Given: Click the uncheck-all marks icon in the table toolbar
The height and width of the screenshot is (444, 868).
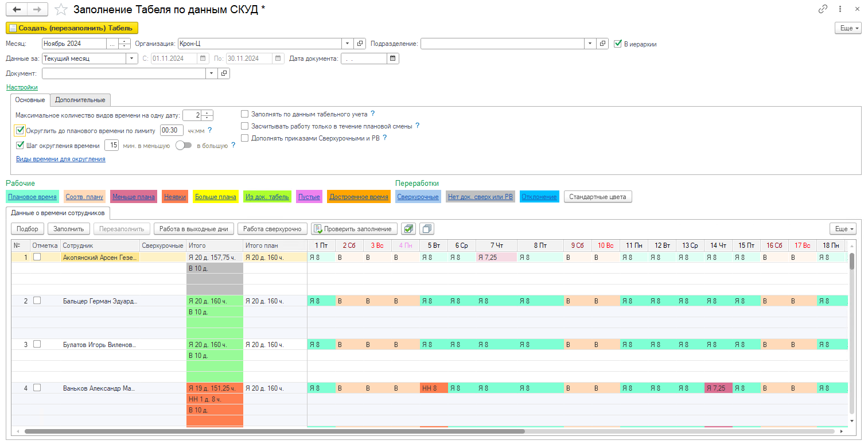Looking at the screenshot, I should 427,229.
